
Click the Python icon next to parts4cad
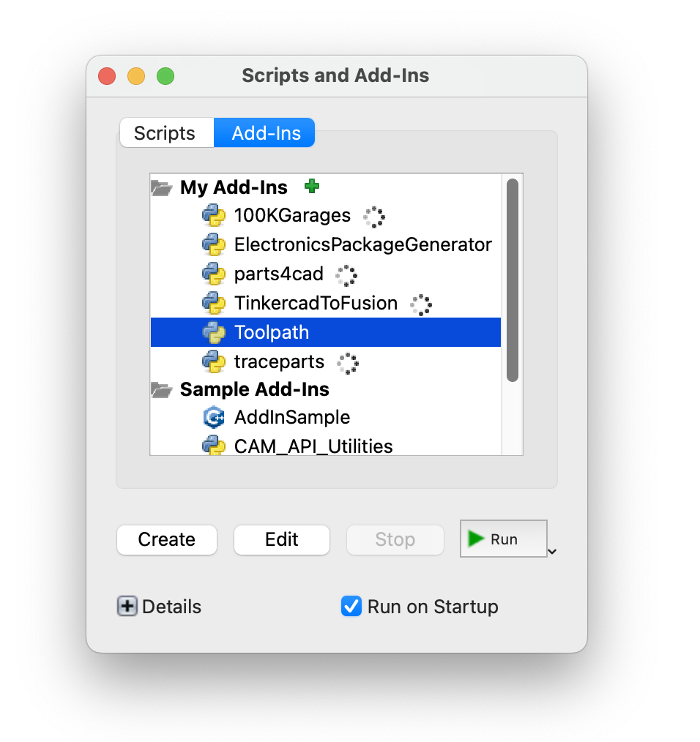[x=215, y=274]
